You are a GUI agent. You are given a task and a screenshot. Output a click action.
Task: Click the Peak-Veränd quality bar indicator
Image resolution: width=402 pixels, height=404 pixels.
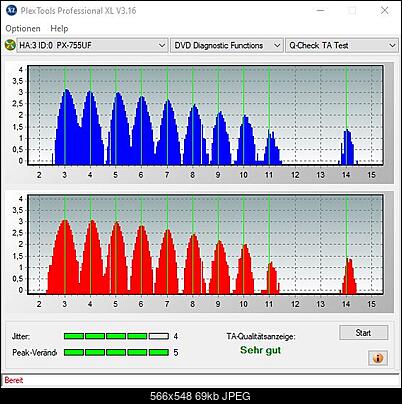pos(116,352)
